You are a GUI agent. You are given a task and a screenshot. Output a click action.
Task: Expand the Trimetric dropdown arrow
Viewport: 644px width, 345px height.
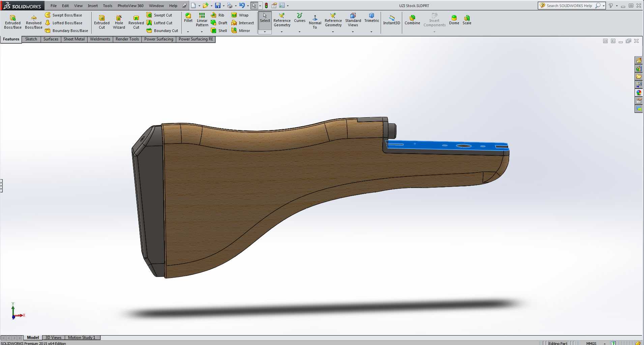(372, 32)
